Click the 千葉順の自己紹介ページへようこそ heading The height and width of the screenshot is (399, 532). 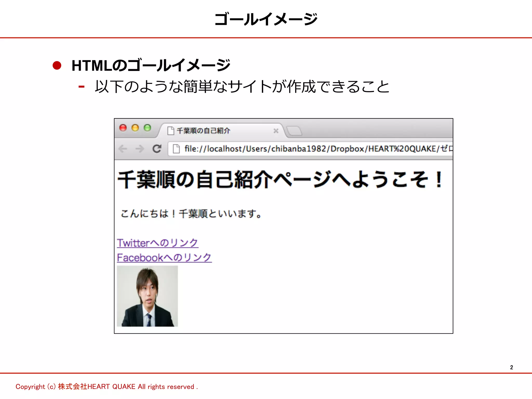[280, 179]
